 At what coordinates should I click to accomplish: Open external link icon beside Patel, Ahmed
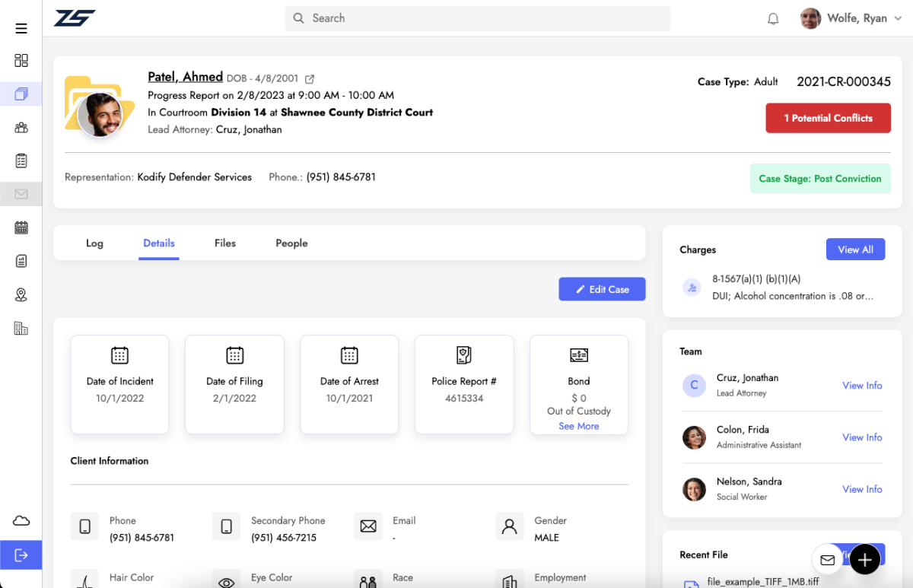pos(310,79)
